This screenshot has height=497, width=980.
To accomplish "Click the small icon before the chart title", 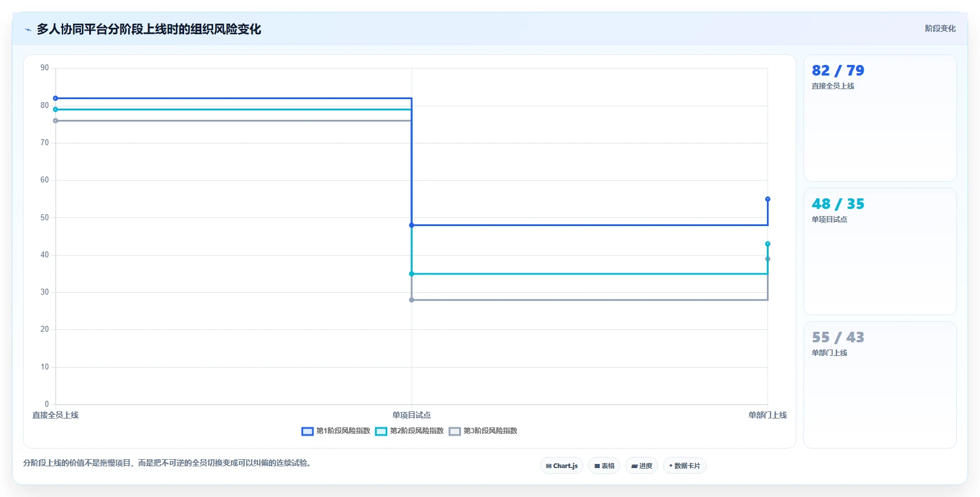I will coord(28,30).
